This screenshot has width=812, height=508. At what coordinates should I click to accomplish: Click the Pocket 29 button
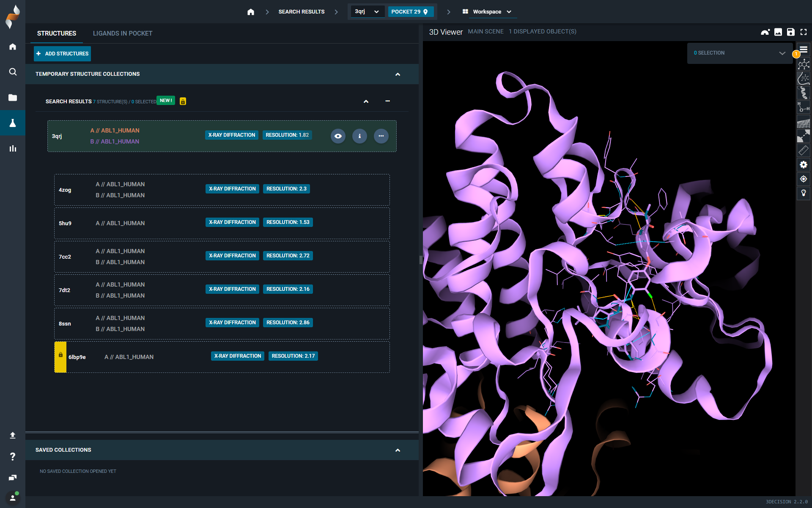pos(410,11)
